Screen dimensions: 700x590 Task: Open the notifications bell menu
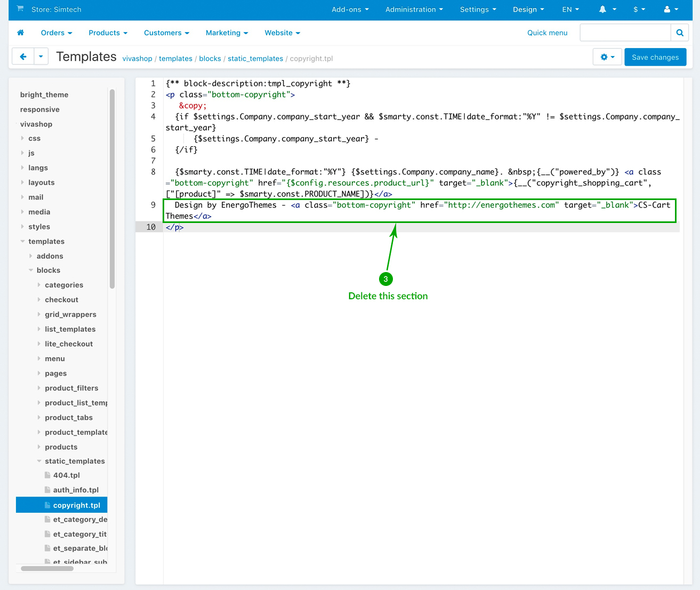point(607,10)
